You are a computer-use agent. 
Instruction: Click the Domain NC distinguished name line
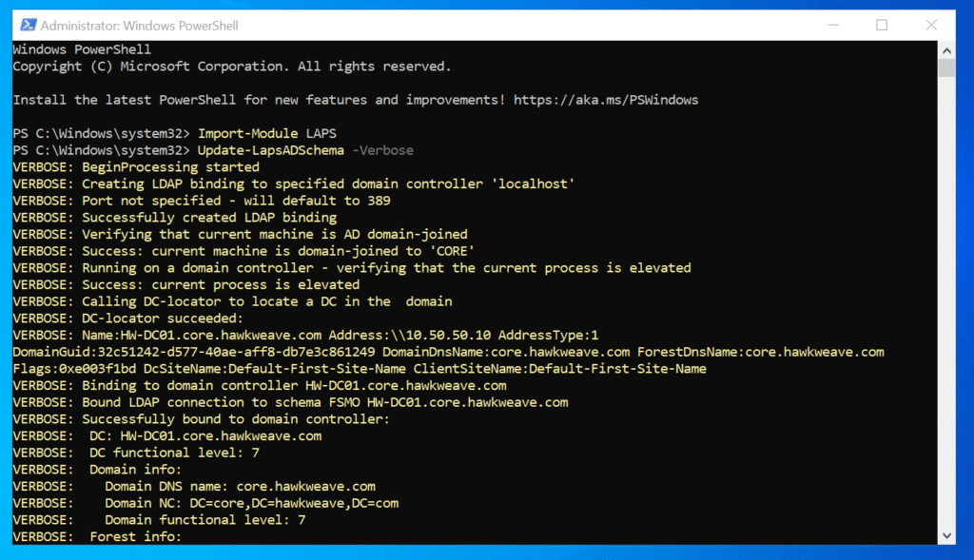pyautogui.click(x=252, y=503)
